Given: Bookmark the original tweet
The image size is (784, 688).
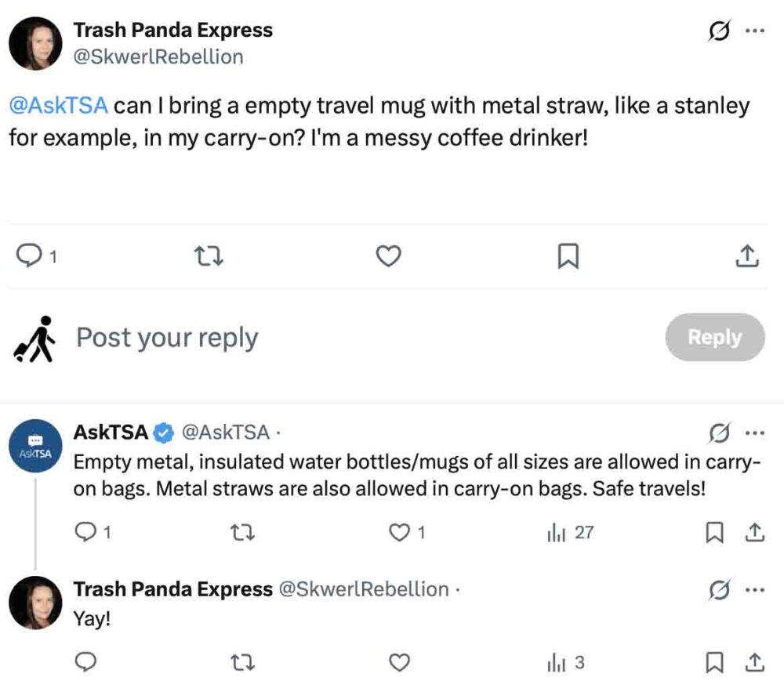Looking at the screenshot, I should point(568,255).
